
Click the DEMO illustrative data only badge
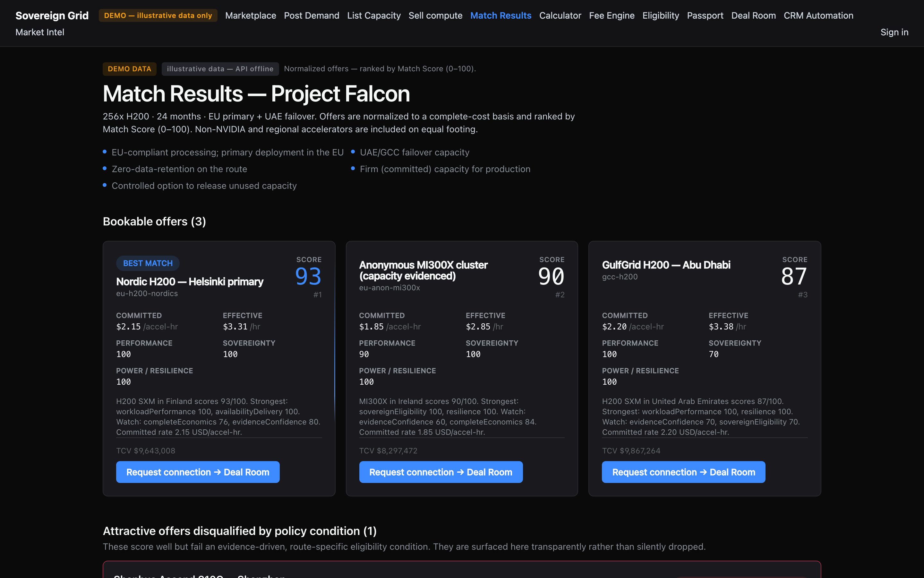point(158,16)
